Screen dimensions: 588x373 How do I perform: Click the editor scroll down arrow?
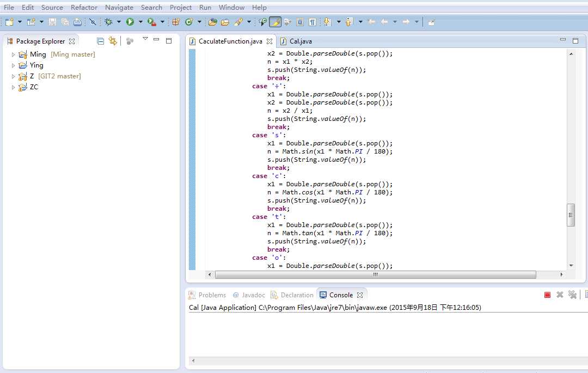[571, 265]
